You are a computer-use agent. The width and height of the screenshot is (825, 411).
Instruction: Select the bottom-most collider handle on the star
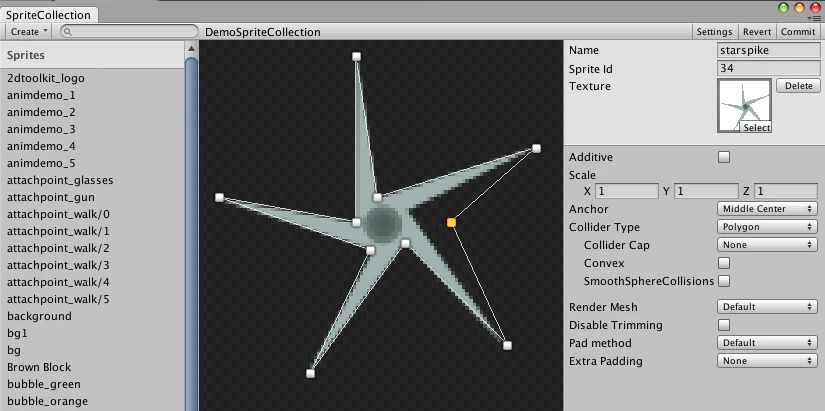pyautogui.click(x=310, y=373)
